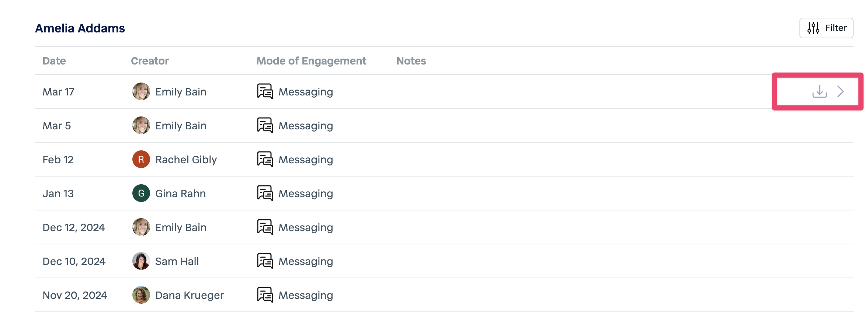Click the download icon on Mar 17 row

pos(819,91)
